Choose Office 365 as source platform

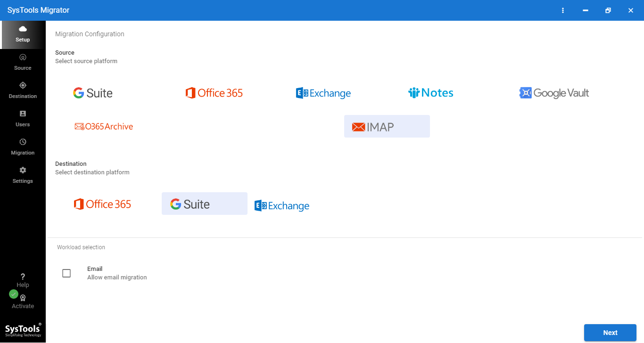coord(214,93)
